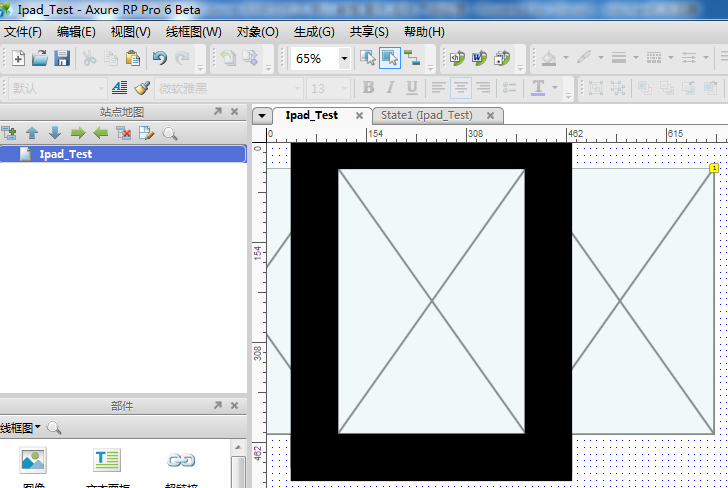Image resolution: width=728 pixels, height=488 pixels.
Task: Select the connector mode icon
Action: (412, 58)
